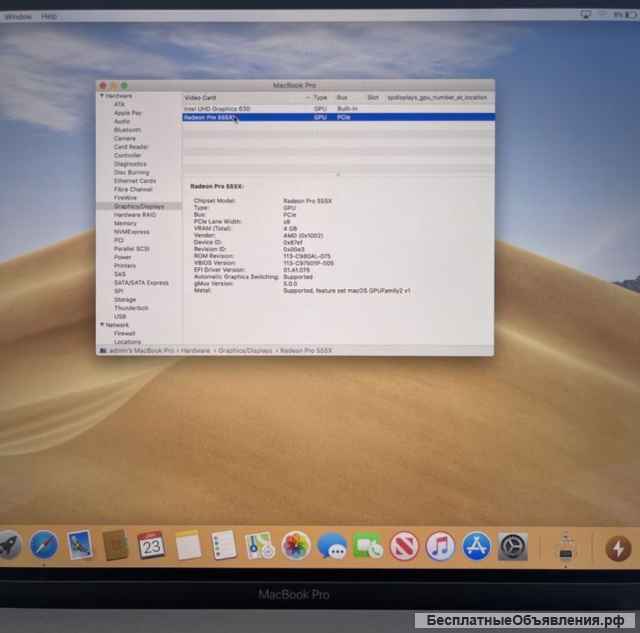Click Graphics/Displays in bottom path bar
This screenshot has height=633, width=640.
point(245,351)
